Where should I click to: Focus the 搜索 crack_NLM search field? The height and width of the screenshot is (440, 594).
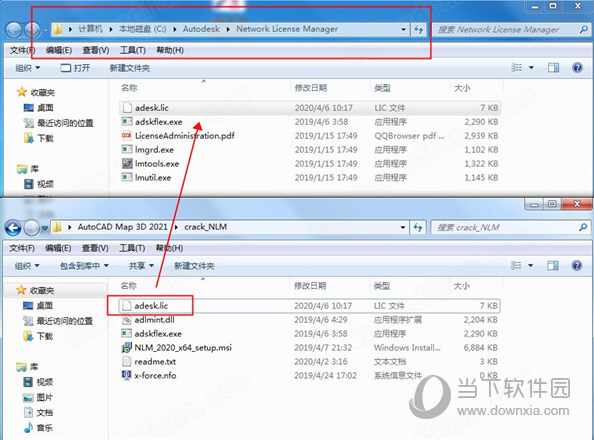tap(511, 227)
